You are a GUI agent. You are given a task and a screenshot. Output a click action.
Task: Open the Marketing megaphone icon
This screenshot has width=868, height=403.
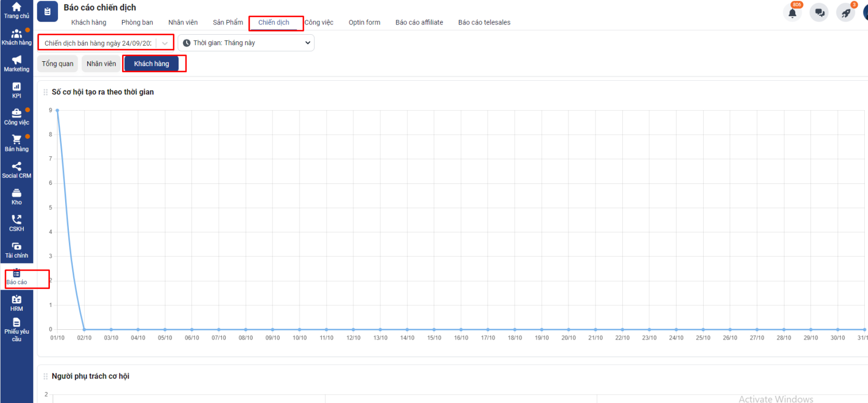click(x=16, y=63)
